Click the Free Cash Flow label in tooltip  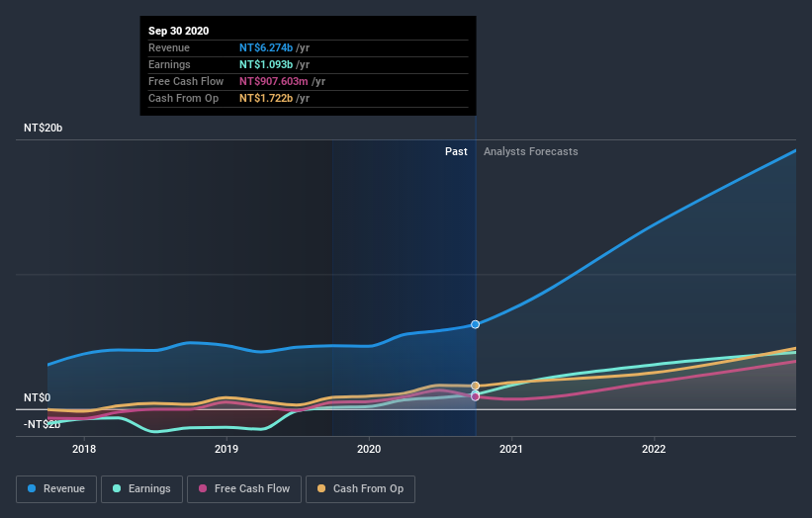pyautogui.click(x=186, y=81)
